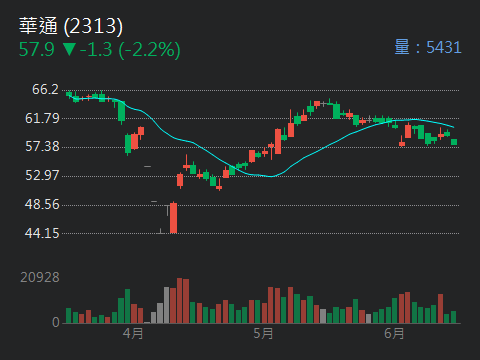480x360 pixels.
Task: Click the percentage change (-2.2%)
Action: 149,50
